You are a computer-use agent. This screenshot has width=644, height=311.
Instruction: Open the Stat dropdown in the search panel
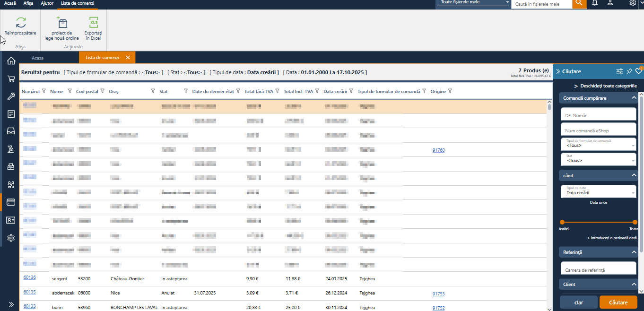pyautogui.click(x=598, y=159)
